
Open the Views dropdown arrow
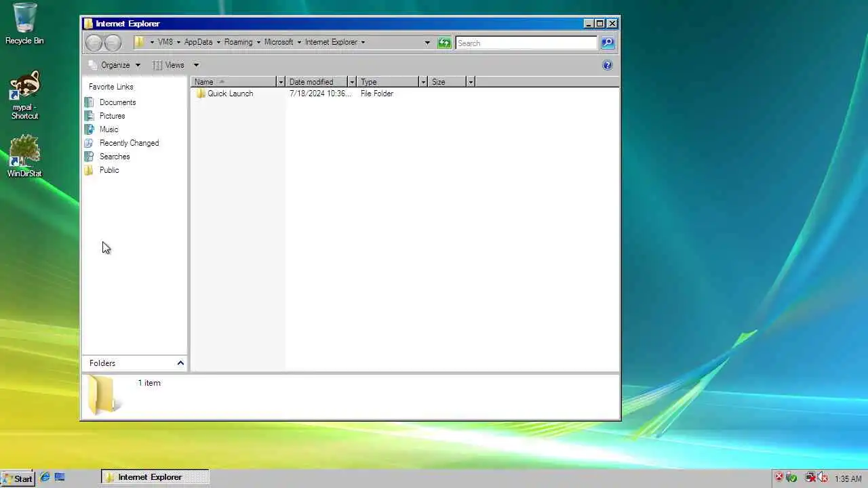coord(196,65)
